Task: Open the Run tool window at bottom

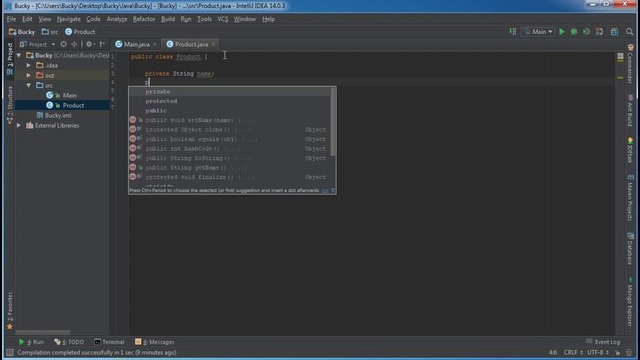Action: pyautogui.click(x=31, y=342)
